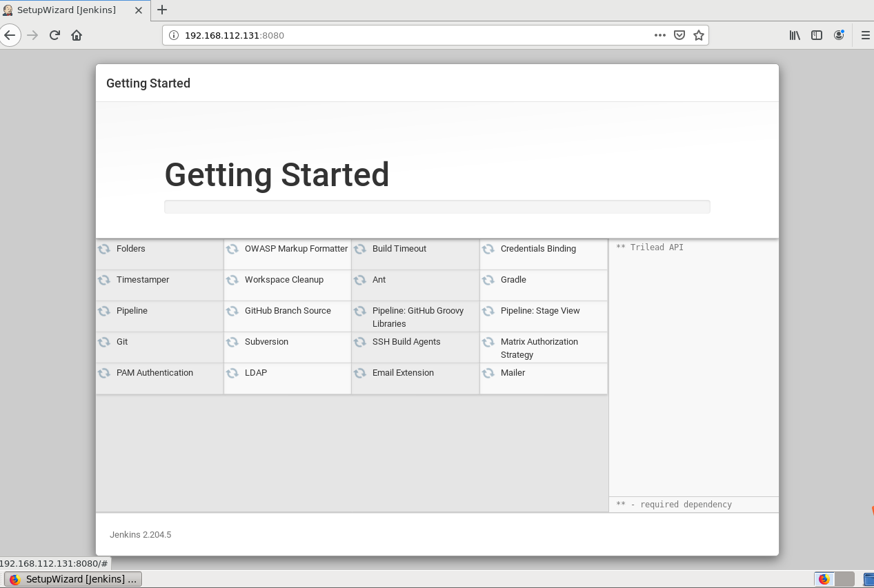The width and height of the screenshot is (874, 588).
Task: Click the pending icon beside Subversion
Action: 232,342
